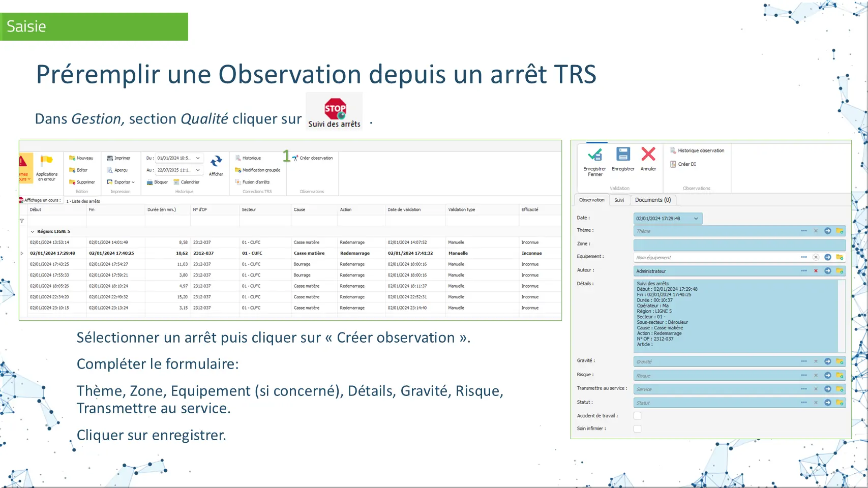Click the Afficher refresh arrows icon

tap(216, 162)
